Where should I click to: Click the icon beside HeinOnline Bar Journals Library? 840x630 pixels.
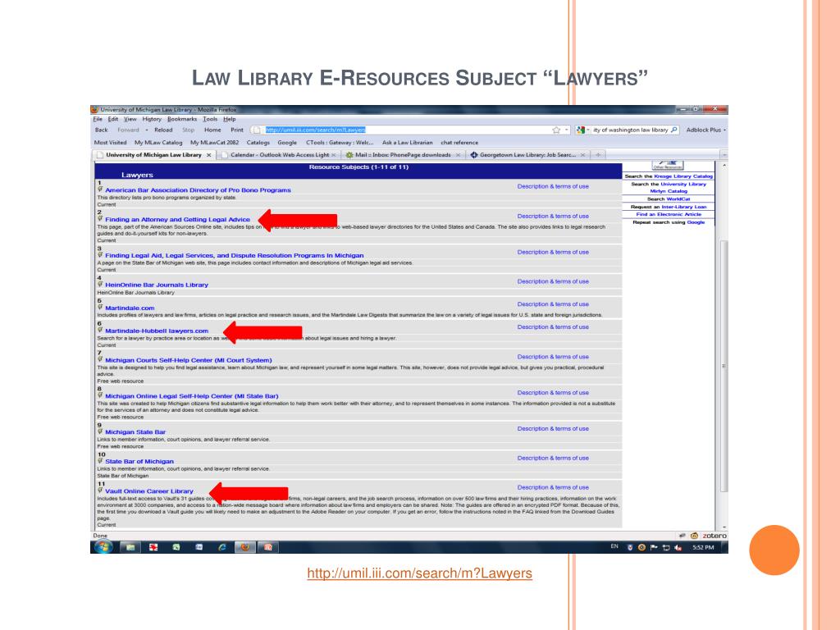point(100,284)
